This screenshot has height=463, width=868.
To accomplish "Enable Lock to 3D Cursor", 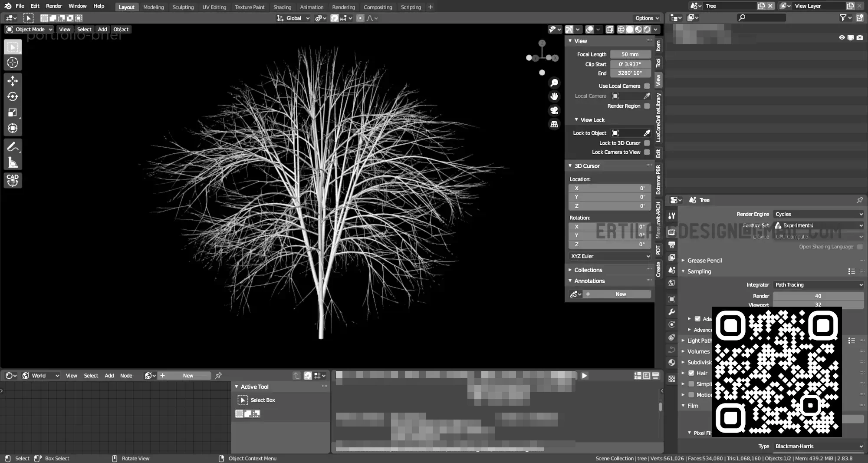I will (x=647, y=143).
